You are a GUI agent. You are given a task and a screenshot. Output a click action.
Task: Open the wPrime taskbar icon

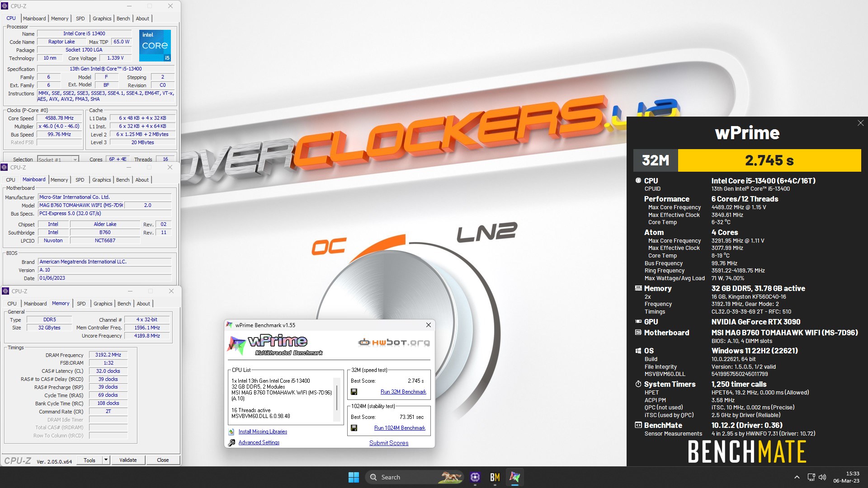pyautogui.click(x=514, y=477)
